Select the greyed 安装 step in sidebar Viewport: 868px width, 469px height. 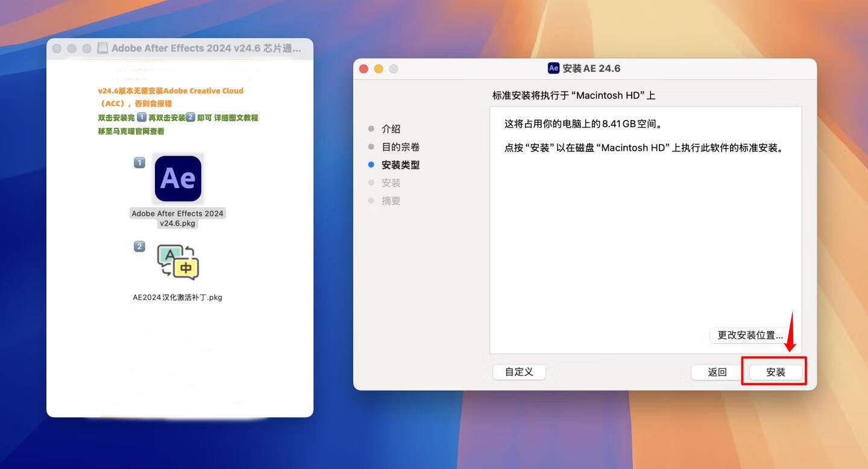coord(391,183)
